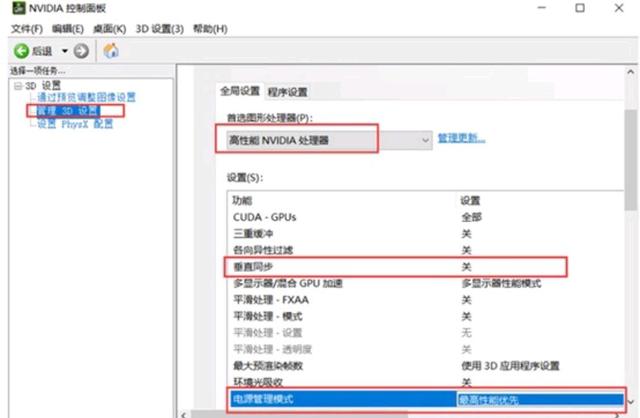Click the 功能 column header

[x=242, y=200]
